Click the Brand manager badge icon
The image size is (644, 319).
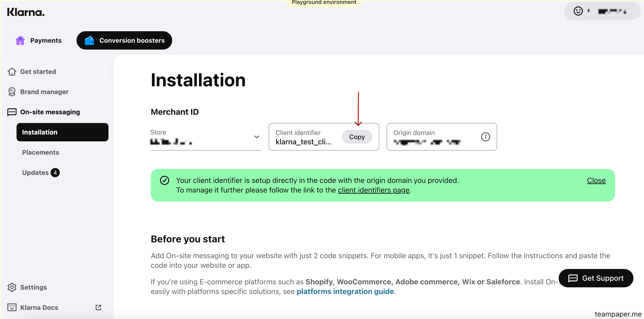(x=12, y=92)
